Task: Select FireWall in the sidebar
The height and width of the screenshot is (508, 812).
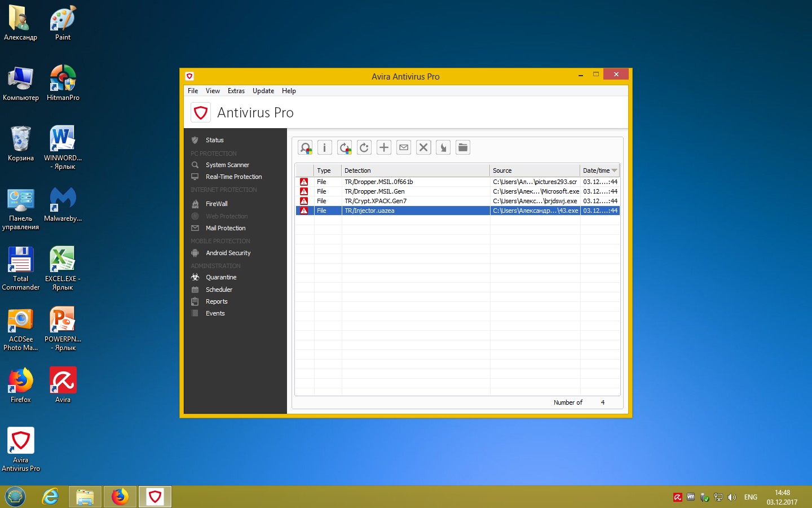Action: click(217, 204)
